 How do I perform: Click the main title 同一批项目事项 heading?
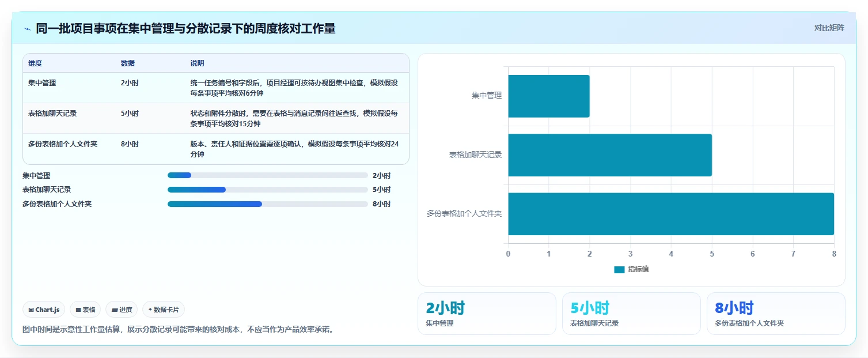click(185, 28)
